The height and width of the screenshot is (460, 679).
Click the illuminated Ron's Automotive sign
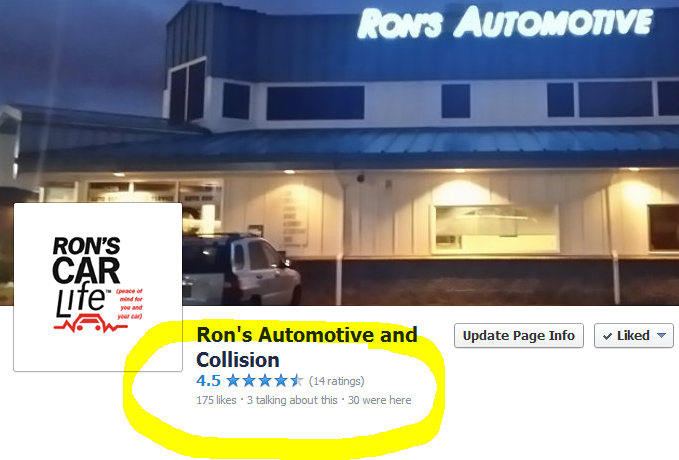coord(505,23)
